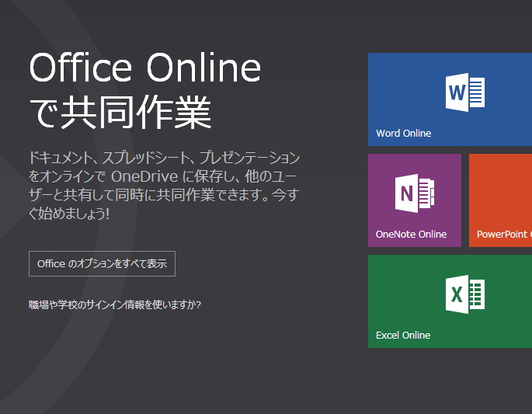Open the green Excel Online tile
The image size is (532, 414).
pos(450,301)
